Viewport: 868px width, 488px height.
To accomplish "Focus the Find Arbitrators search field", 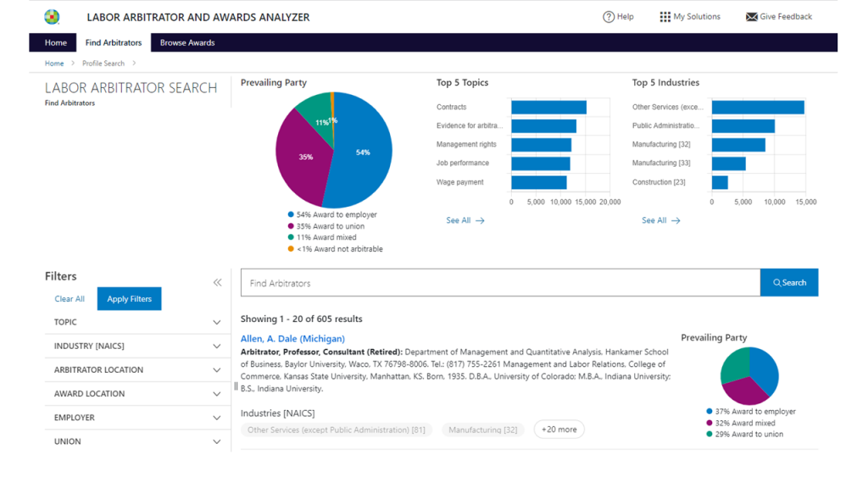I will tap(500, 283).
